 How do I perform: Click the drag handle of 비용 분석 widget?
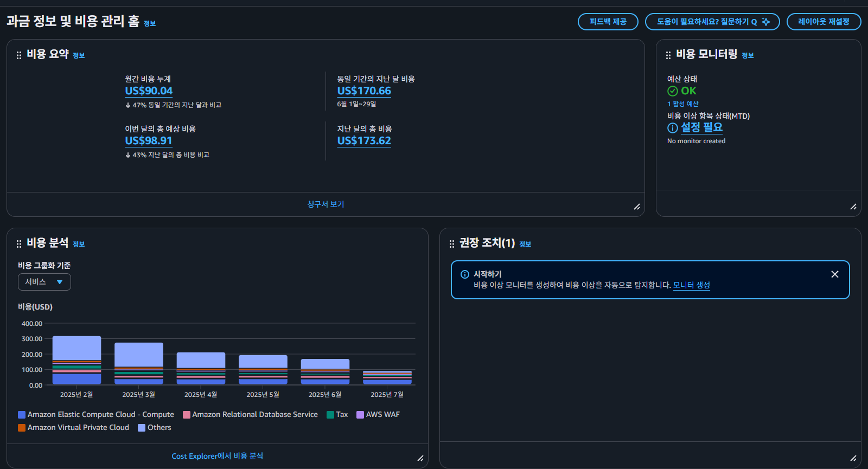point(19,244)
